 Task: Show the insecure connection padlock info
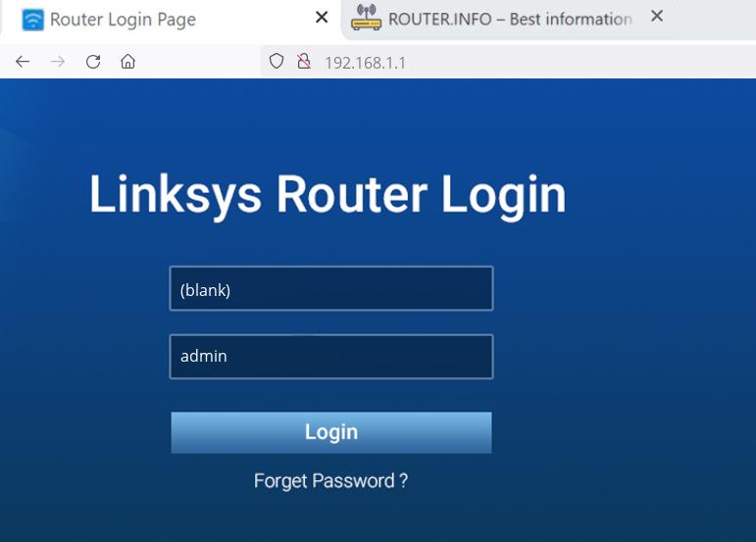(x=304, y=61)
